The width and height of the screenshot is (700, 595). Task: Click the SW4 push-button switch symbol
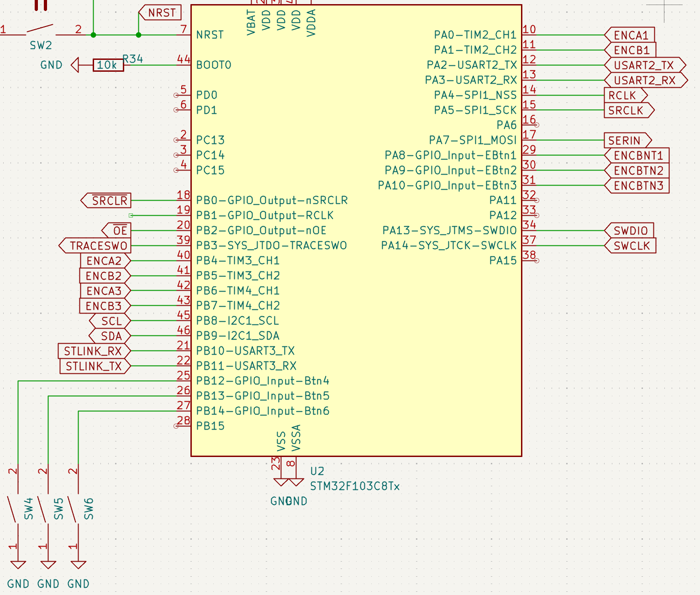pos(14,509)
